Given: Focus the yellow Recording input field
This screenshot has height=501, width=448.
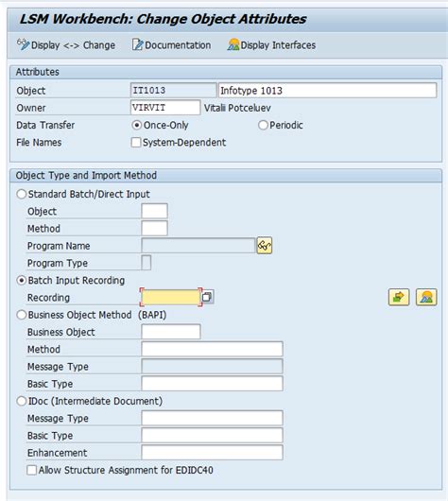Looking at the screenshot, I should coord(171,297).
